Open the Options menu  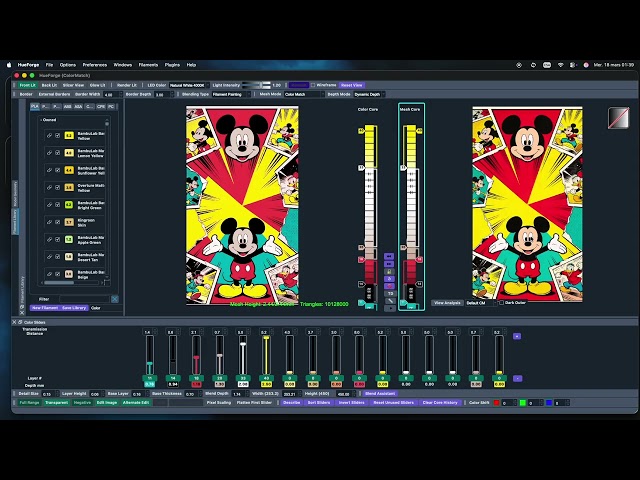pos(68,65)
